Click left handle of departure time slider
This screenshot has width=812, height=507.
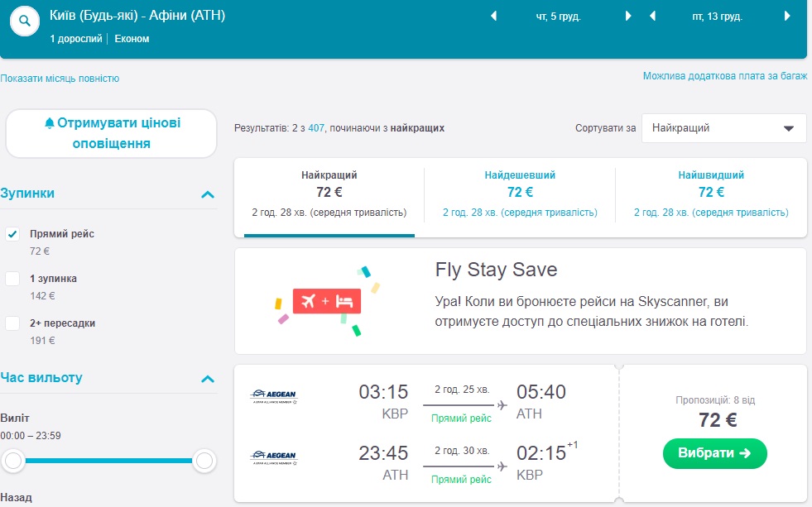[12, 461]
